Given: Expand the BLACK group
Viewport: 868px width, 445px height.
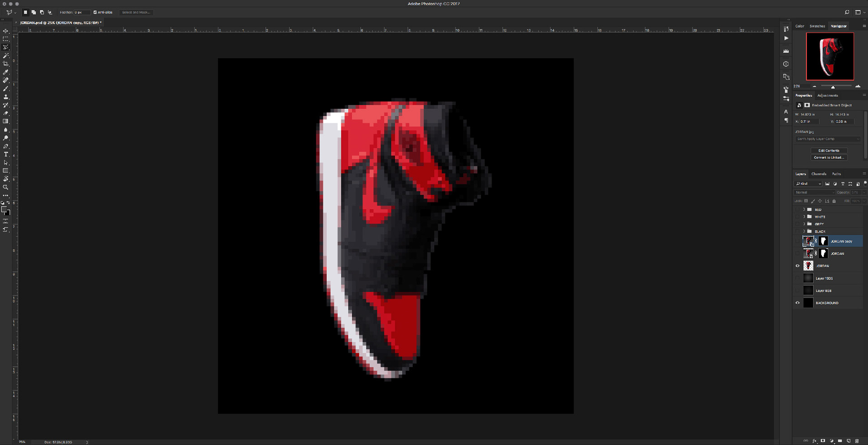Looking at the screenshot, I should click(804, 231).
